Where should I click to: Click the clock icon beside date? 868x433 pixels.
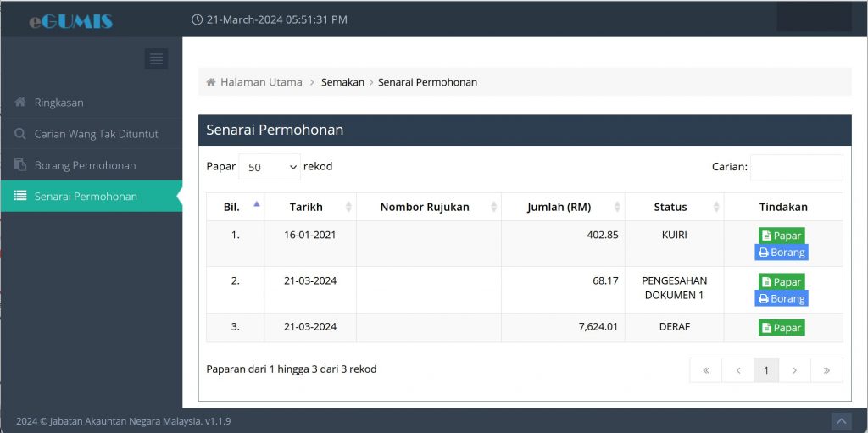[197, 19]
